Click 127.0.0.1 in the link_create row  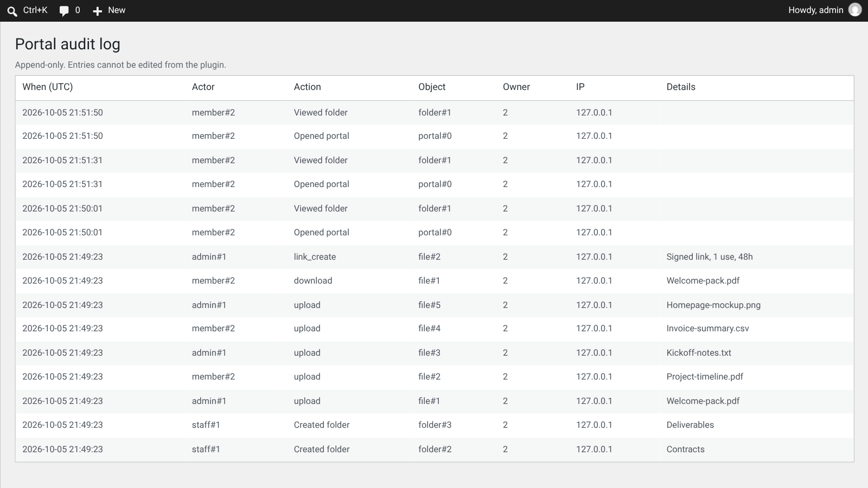pos(594,256)
